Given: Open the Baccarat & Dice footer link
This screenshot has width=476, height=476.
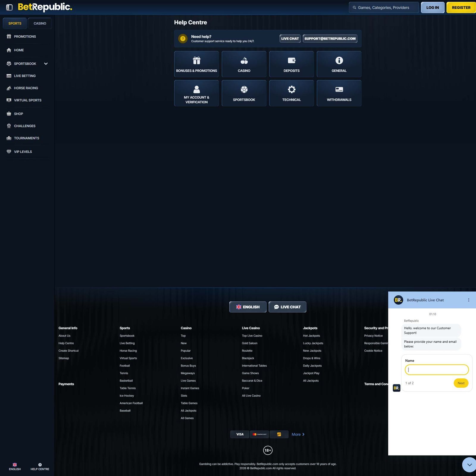Looking at the screenshot, I should click(252, 381).
